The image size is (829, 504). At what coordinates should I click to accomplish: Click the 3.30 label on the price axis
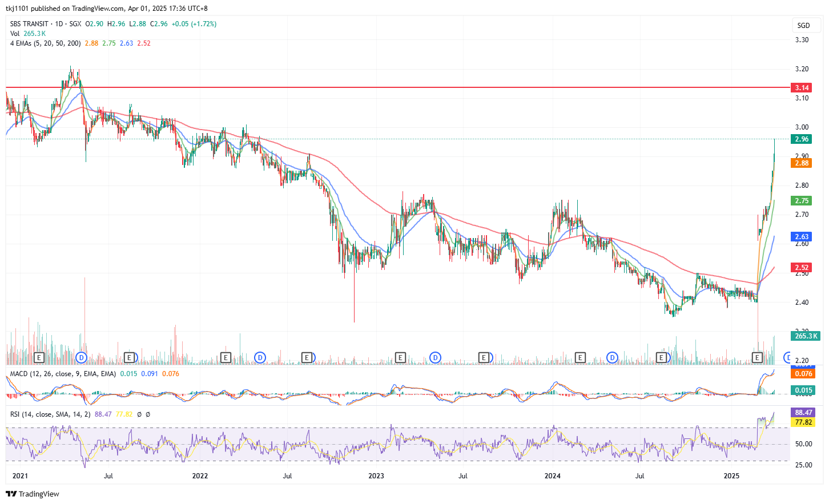[x=802, y=40]
